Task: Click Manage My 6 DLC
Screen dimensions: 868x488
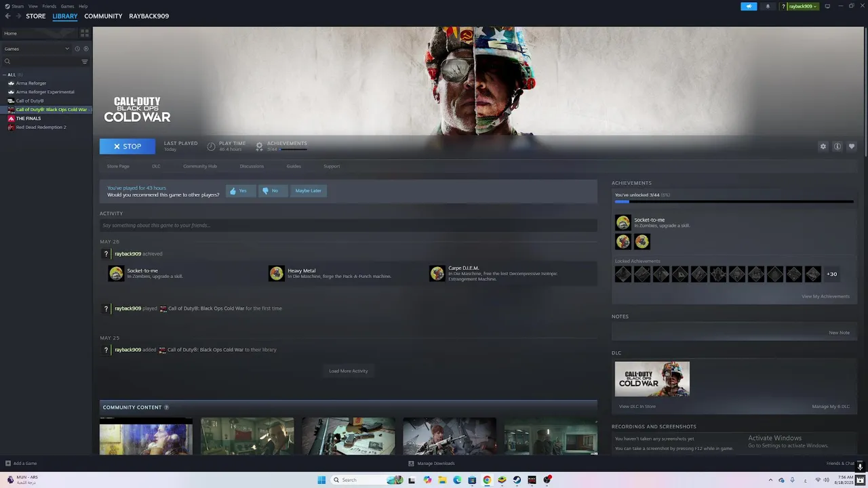Action: pos(831,407)
